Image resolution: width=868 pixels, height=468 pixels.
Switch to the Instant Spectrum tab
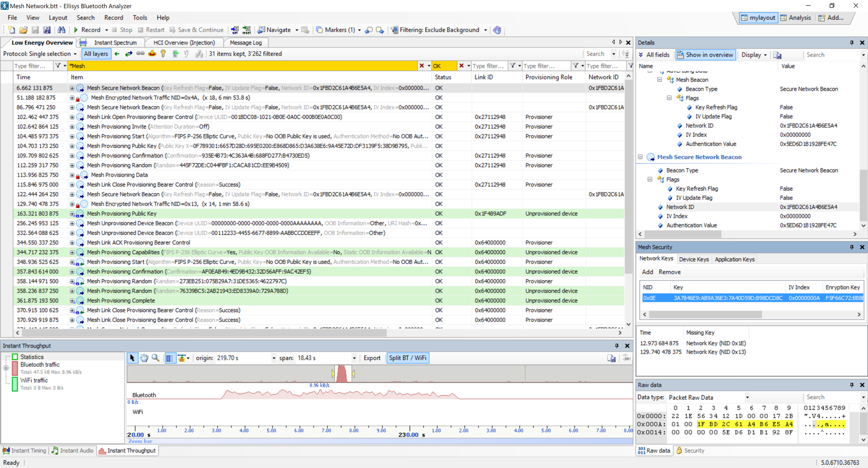pyautogui.click(x=115, y=43)
